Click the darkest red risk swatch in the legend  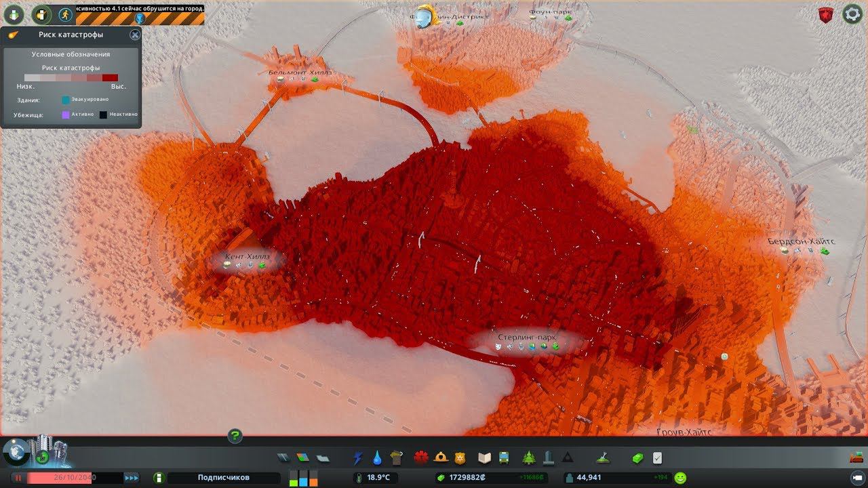pos(110,77)
